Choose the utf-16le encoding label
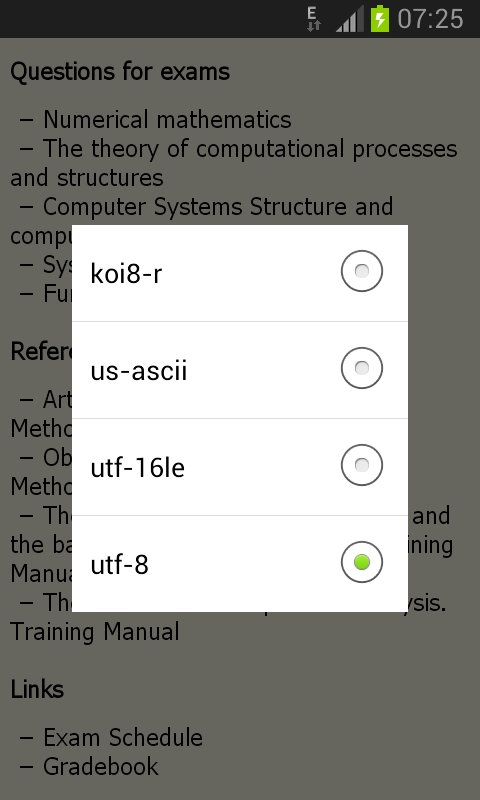The width and height of the screenshot is (480, 800). tap(138, 467)
